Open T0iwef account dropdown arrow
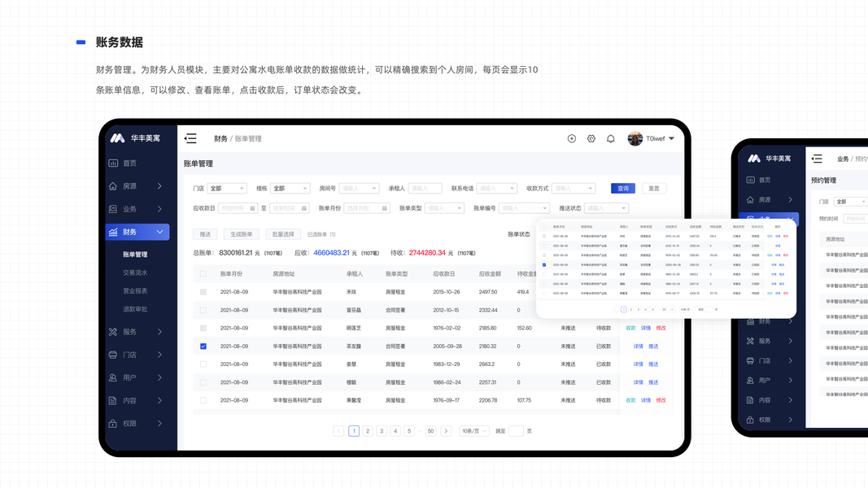The height and width of the screenshot is (488, 868). [x=671, y=138]
